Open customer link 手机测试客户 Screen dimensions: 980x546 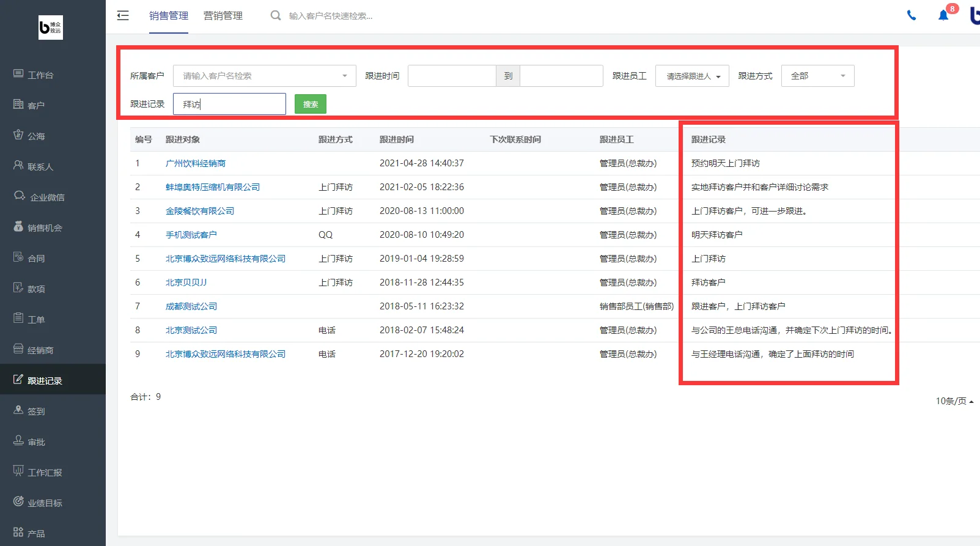point(191,235)
